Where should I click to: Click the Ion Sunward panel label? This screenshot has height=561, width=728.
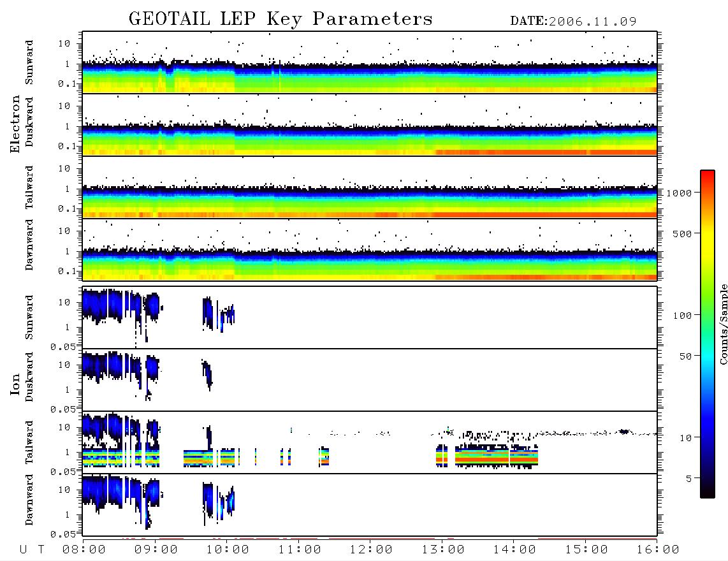pyautogui.click(x=29, y=317)
